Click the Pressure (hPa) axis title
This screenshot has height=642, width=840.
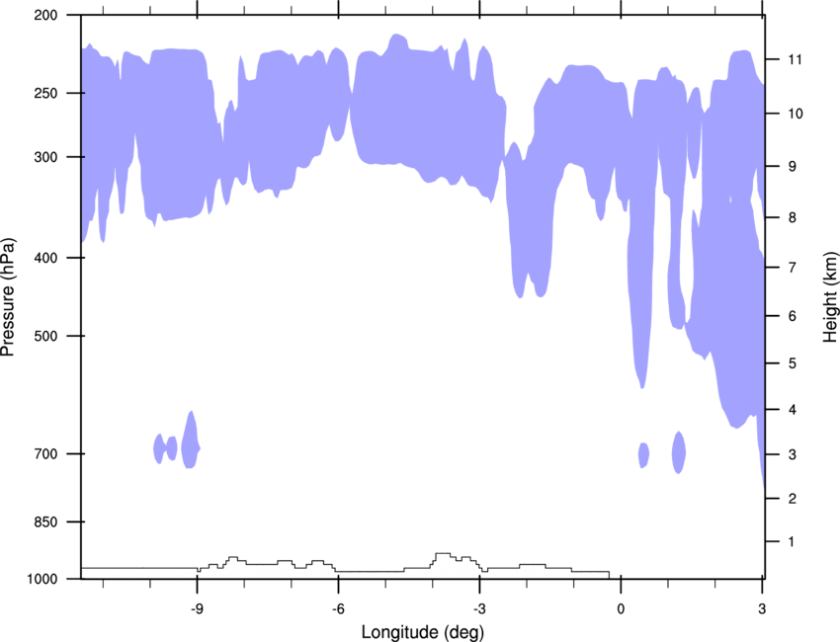[8, 297]
